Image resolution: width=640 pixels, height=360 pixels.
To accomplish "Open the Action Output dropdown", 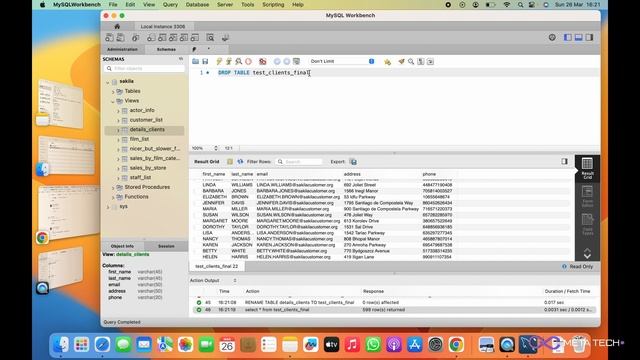I will pos(213,280).
